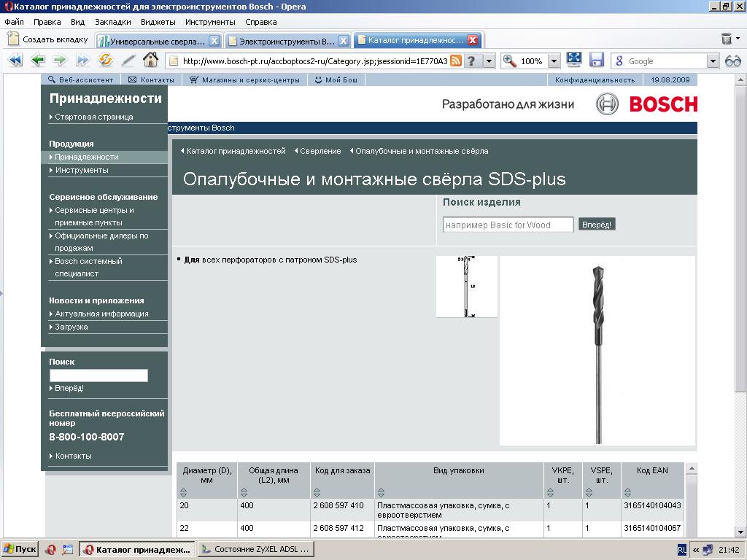Open the address bar dropdown arrow
This screenshot has width=747, height=560.
click(x=489, y=61)
